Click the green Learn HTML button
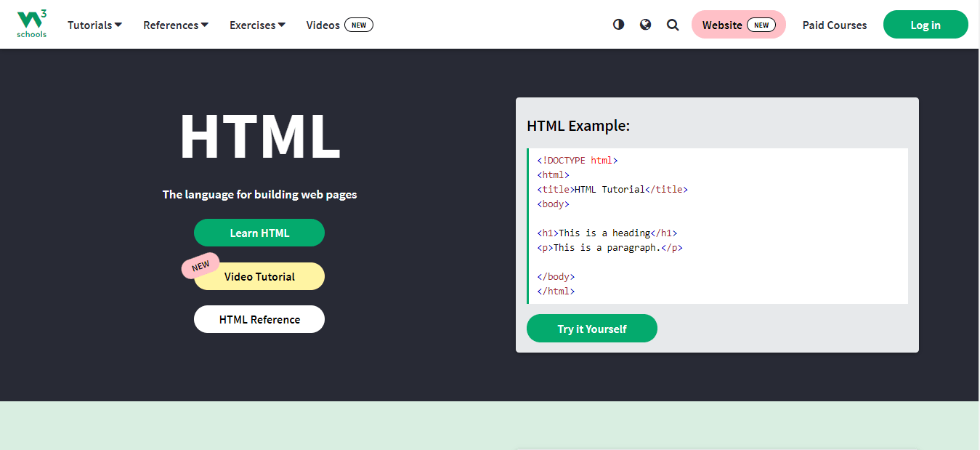 (259, 233)
